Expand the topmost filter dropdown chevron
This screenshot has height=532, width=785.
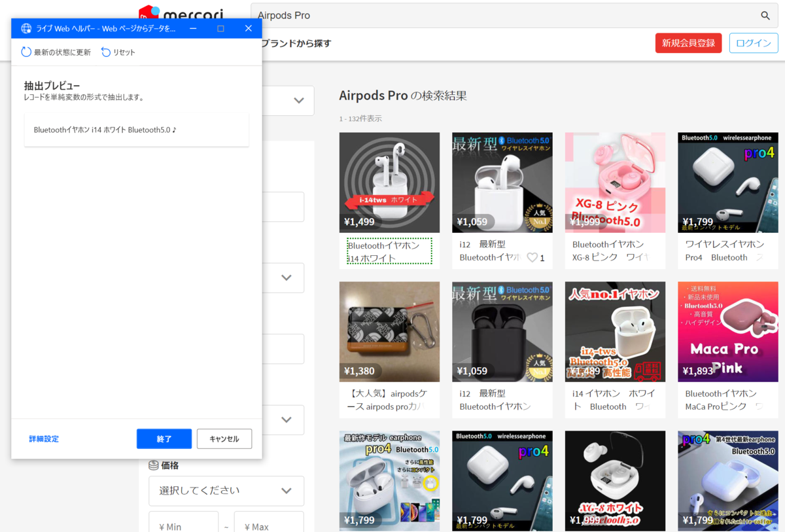pos(299,101)
